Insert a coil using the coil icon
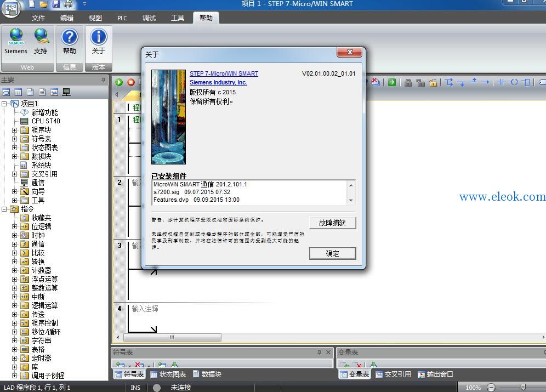546x392 pixels. click(x=514, y=82)
